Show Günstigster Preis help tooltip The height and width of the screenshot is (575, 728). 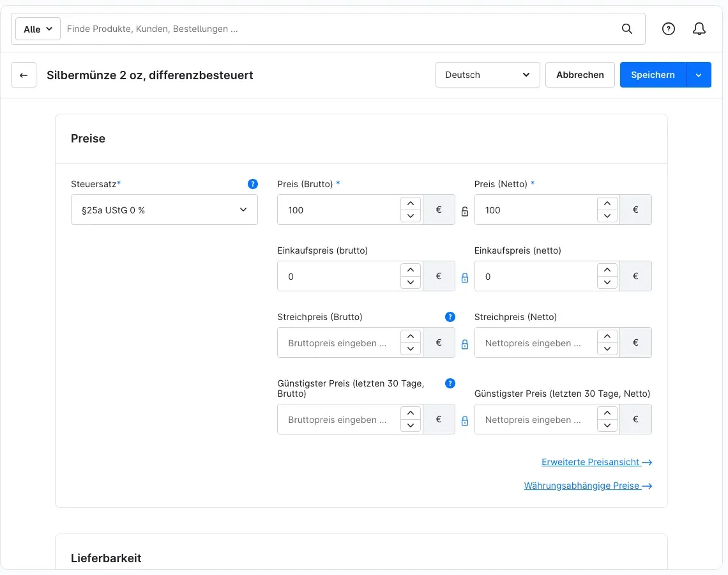450,383
